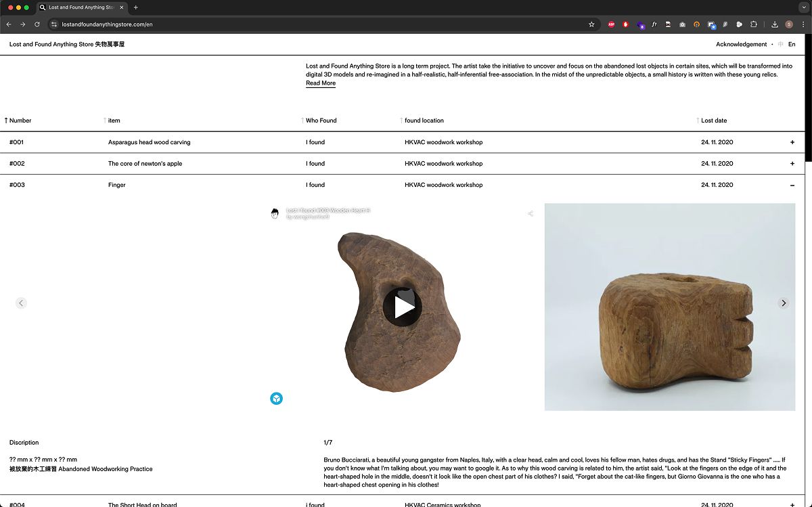Click the Sketchfab logo on the 3D viewer
This screenshot has height=507, width=812.
click(276, 399)
